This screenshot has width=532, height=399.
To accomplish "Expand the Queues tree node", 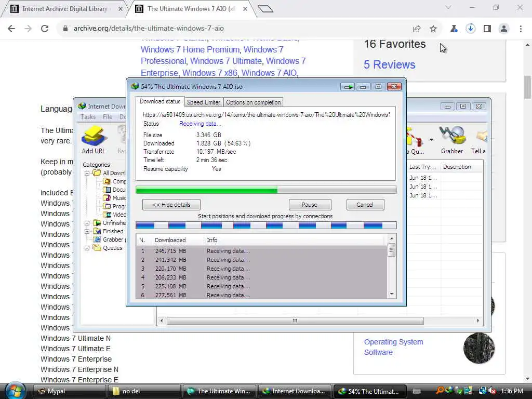I will tap(87, 248).
